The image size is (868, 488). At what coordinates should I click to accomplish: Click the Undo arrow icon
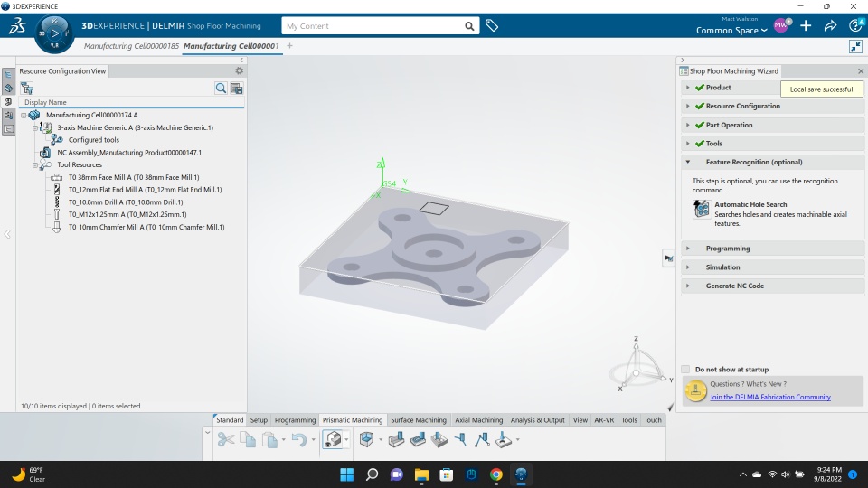coord(299,440)
